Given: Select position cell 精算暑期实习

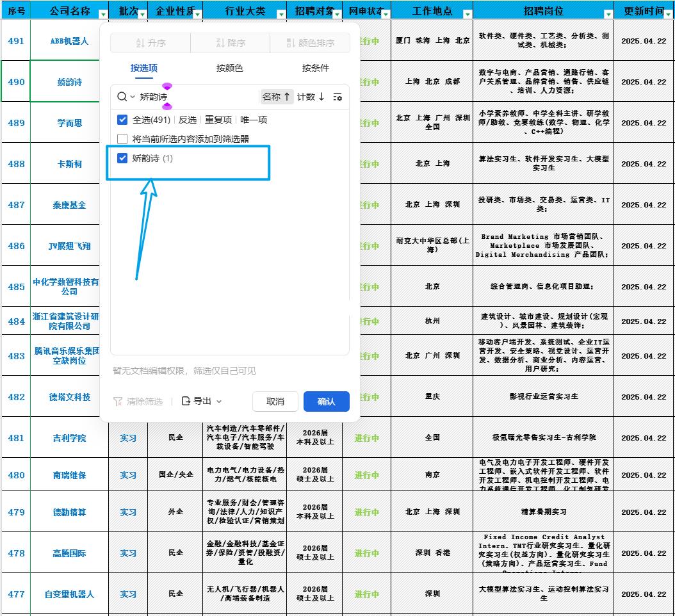Looking at the screenshot, I should pyautogui.click(x=544, y=512).
